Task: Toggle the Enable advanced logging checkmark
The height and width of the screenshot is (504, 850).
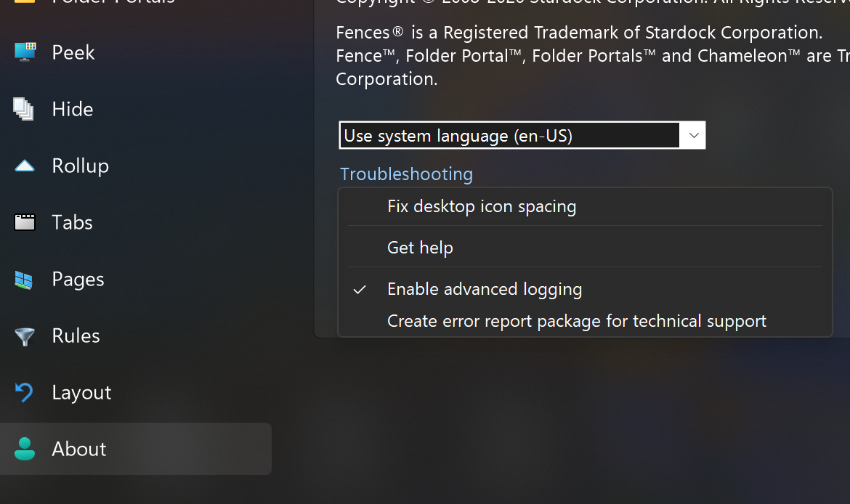Action: tap(360, 289)
